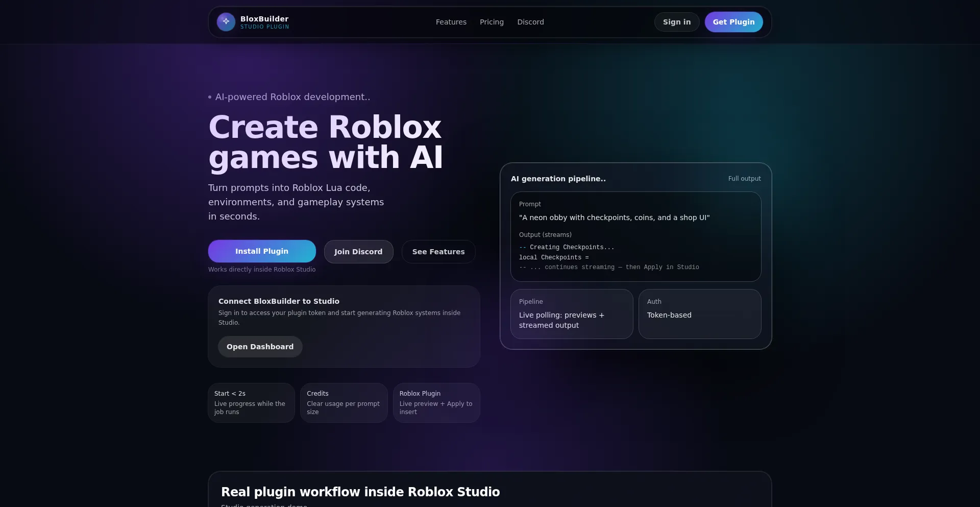Image resolution: width=980 pixels, height=507 pixels.
Task: Click the 'Full output' label in pipeline card
Action: click(744, 179)
